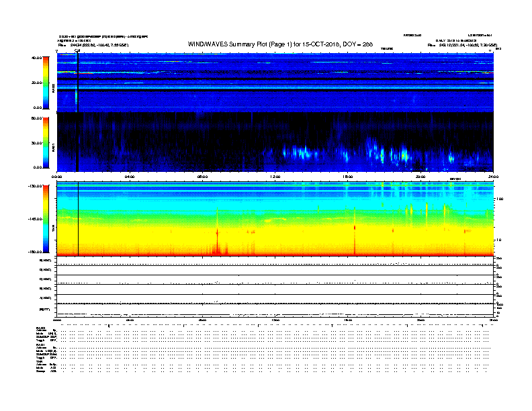Click the 16:00 tick under RAD1 panel
The width and height of the screenshot is (532, 411).
click(348, 177)
